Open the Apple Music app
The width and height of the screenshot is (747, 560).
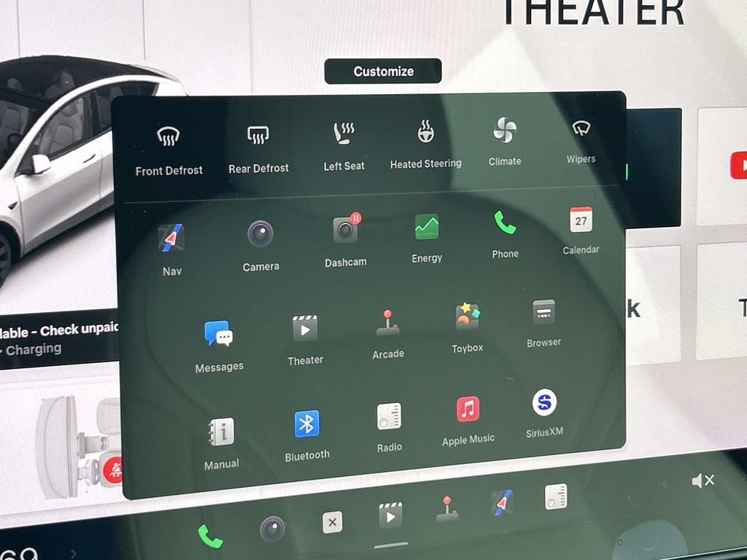click(x=468, y=409)
